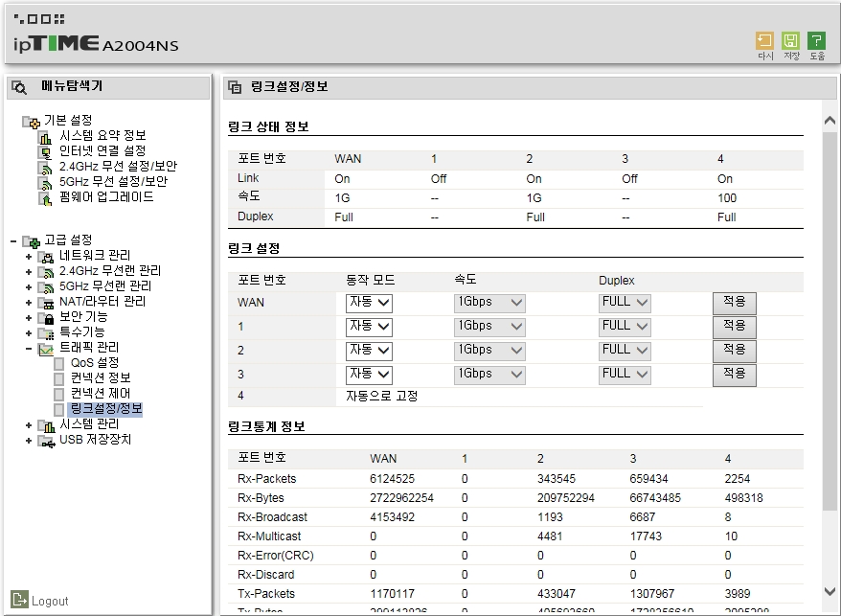
Task: Expand the 2.4GHz 무선랜 관리 node
Action: 29,272
